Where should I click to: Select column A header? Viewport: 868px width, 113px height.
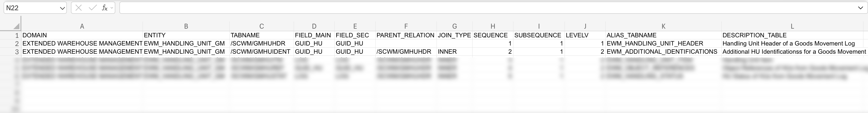click(82, 26)
